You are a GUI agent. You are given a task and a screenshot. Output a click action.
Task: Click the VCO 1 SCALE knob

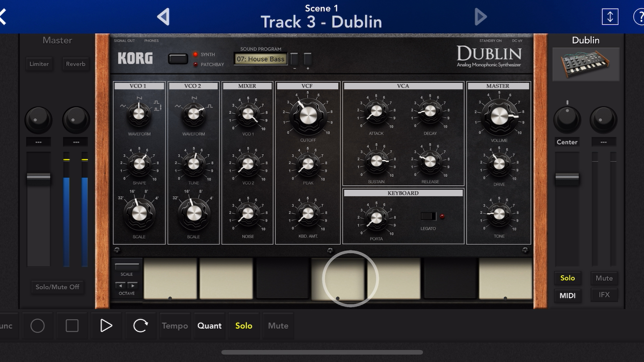tap(139, 212)
